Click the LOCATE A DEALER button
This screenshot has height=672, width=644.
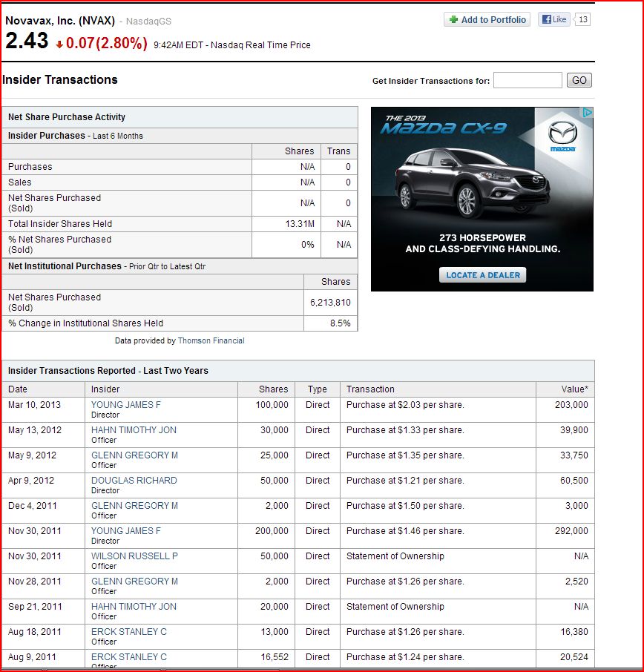482,275
